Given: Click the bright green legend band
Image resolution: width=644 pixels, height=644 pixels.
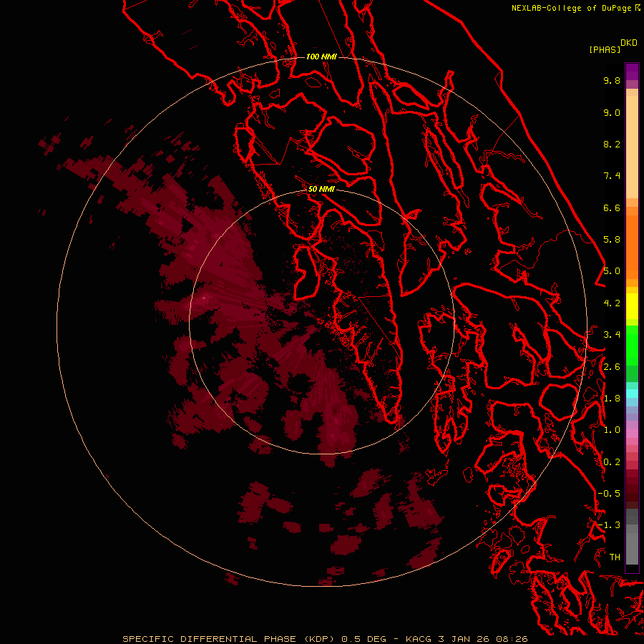Looking at the screenshot, I should [632, 345].
